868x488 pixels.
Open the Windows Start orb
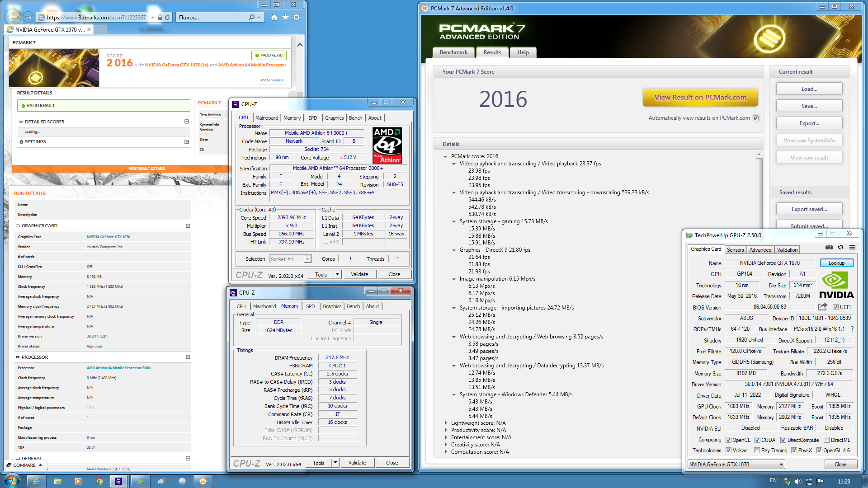click(x=12, y=481)
